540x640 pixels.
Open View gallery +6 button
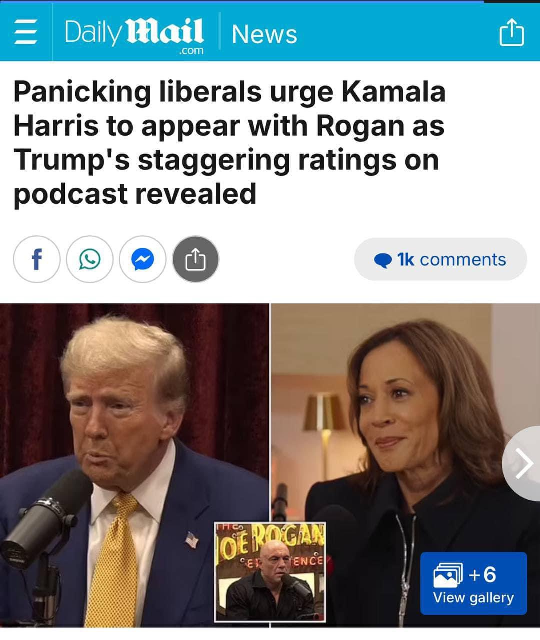pyautogui.click(x=473, y=583)
